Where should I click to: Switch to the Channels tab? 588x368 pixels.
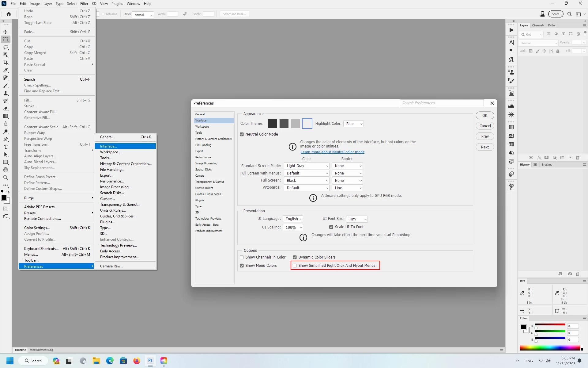tap(538, 25)
